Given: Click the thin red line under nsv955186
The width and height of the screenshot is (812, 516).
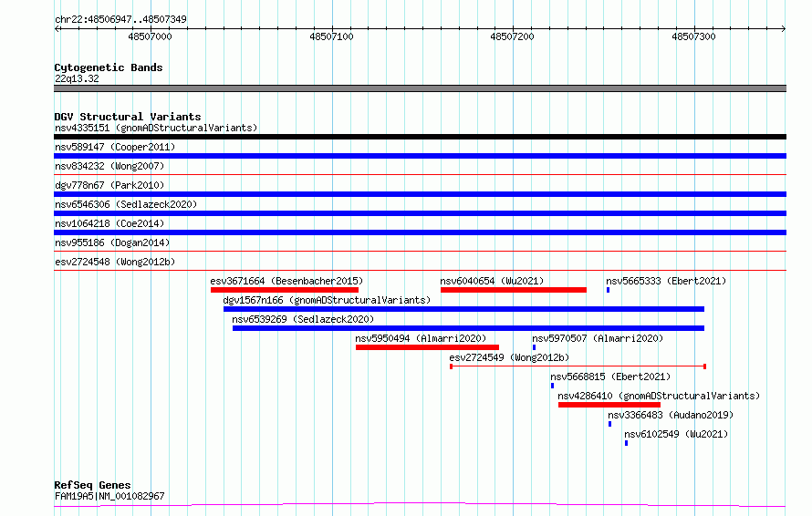Looking at the screenshot, I should 420,252.
